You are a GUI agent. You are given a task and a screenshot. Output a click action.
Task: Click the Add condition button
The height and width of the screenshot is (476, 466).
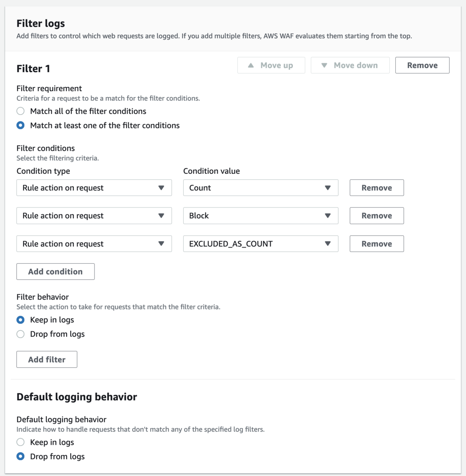56,272
